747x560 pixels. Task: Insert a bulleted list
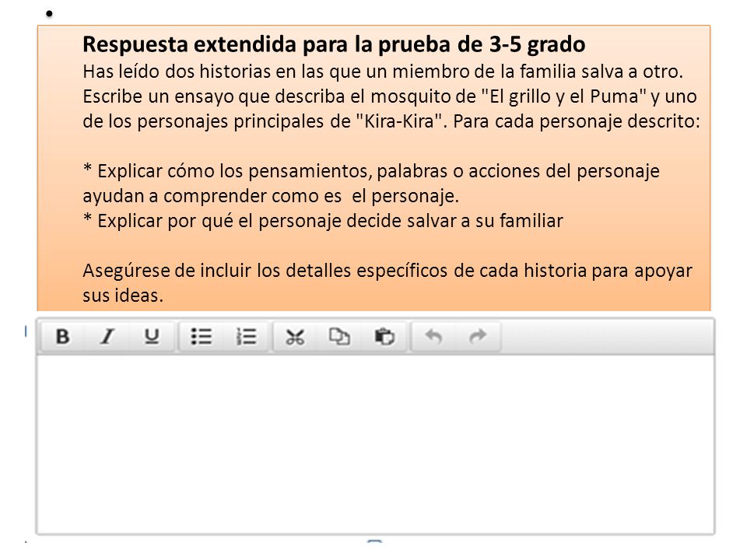202,337
